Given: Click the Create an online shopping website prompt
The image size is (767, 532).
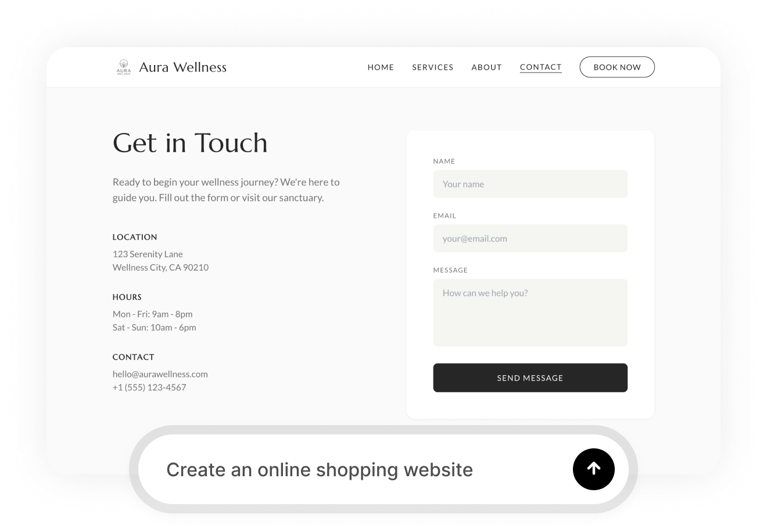Looking at the screenshot, I should (x=320, y=469).
